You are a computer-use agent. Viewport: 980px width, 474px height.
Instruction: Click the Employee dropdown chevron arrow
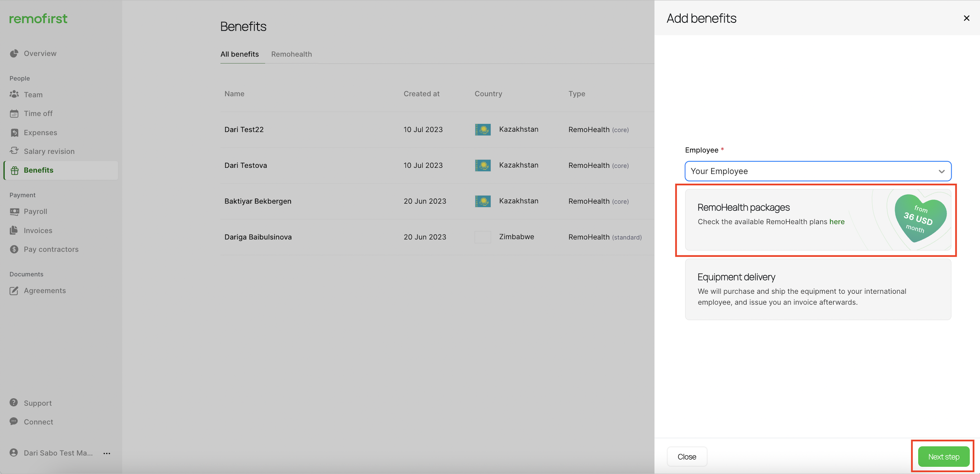(x=942, y=172)
